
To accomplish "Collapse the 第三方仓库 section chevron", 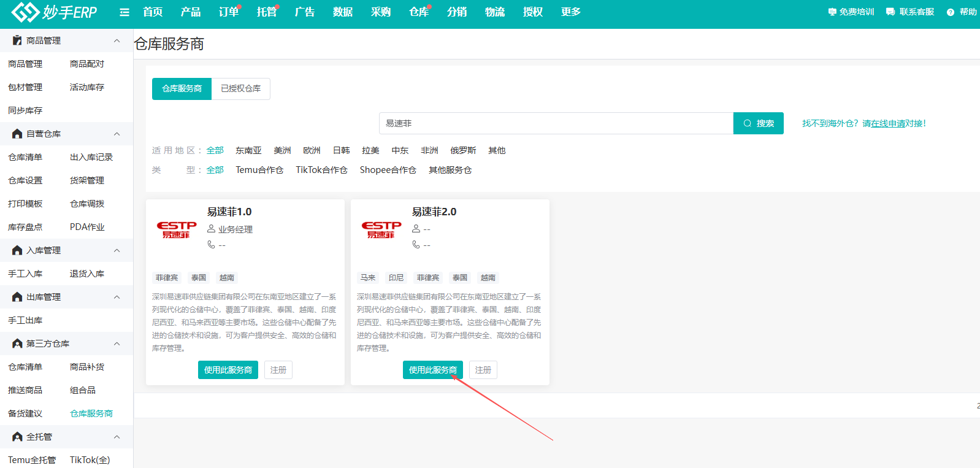I will pyautogui.click(x=117, y=343).
